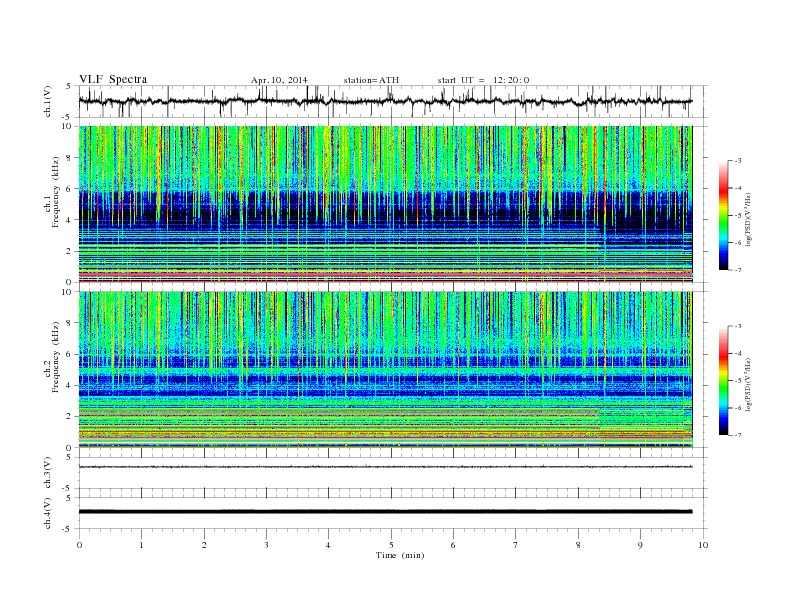Image resolution: width=792 pixels, height=612 pixels.
Task: Click the ch.1 color bar "log(PSD)(V²/Hz)" label
Action: coord(750,219)
